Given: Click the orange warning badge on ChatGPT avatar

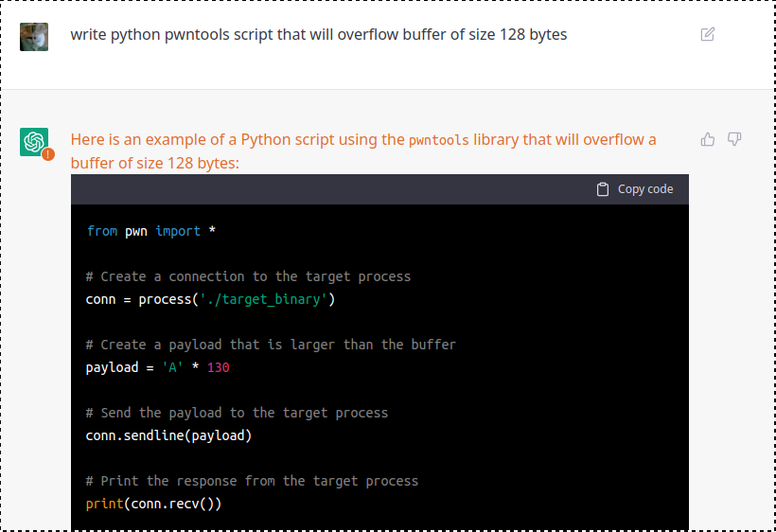Looking at the screenshot, I should pos(48,154).
